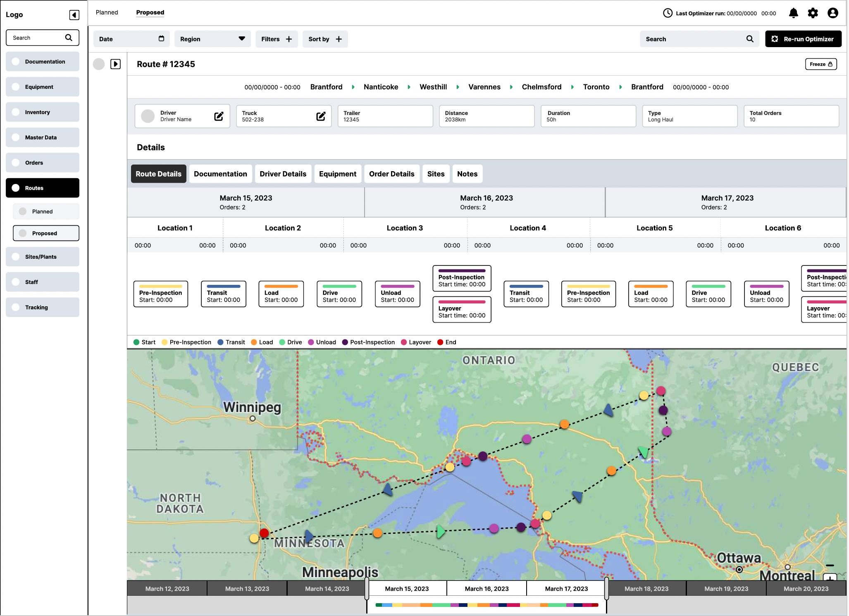This screenshot has width=849, height=616.
Task: Open the Date picker field
Action: (x=131, y=39)
